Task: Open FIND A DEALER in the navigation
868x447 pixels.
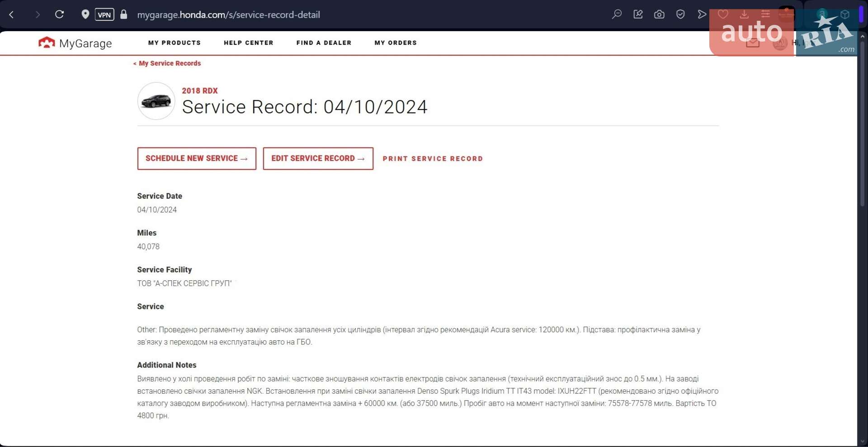Action: (324, 43)
